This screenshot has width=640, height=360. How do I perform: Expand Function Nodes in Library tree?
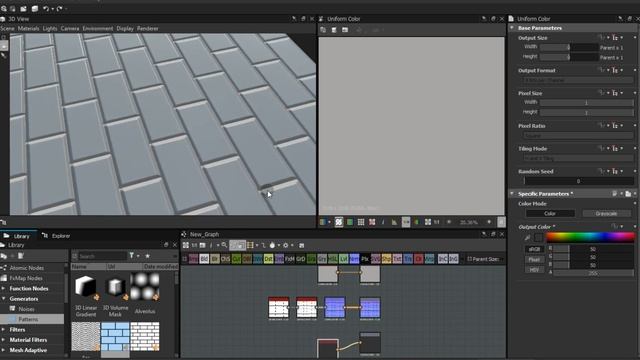coord(4,288)
